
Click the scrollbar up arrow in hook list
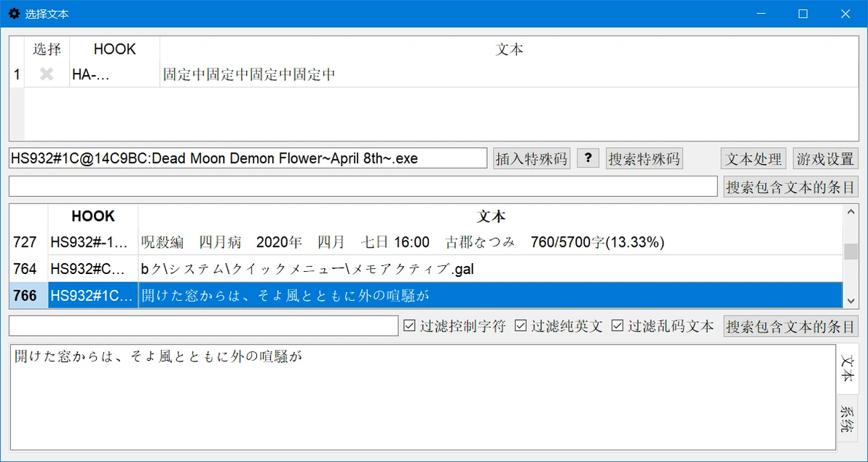[x=851, y=211]
